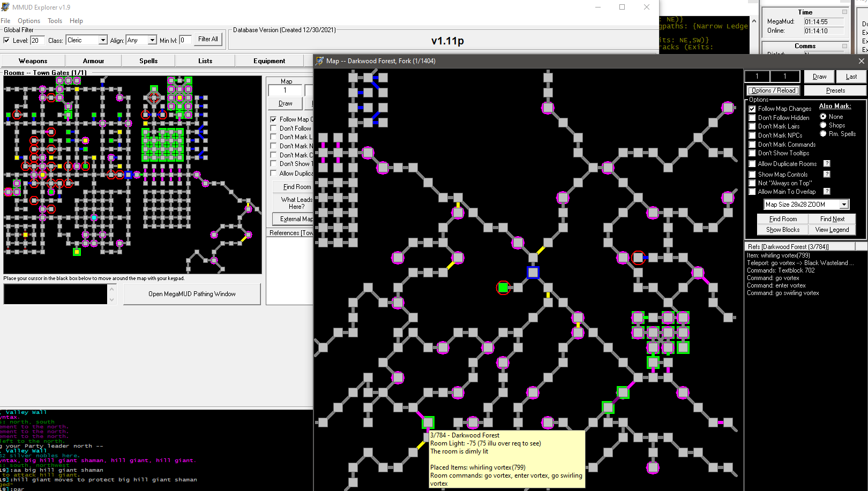
Task: Open the Tools menu in the menu bar
Action: pos(55,21)
